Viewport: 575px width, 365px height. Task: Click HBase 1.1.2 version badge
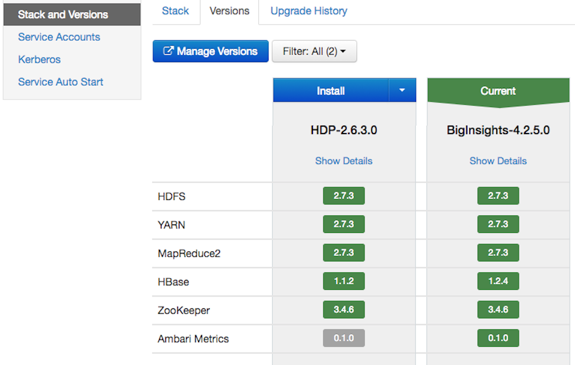pyautogui.click(x=344, y=281)
